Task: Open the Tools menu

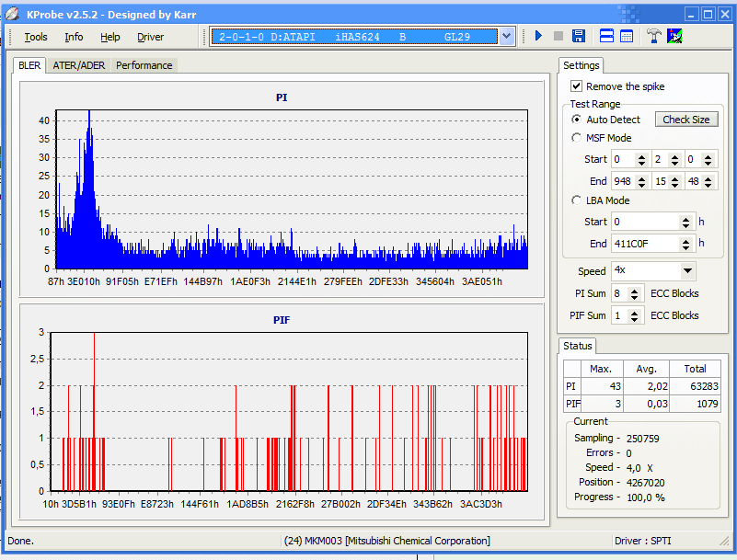Action: click(x=36, y=37)
